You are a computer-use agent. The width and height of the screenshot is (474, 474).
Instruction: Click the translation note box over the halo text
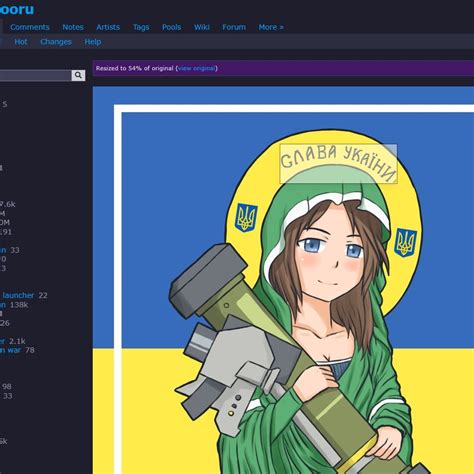pos(338,164)
